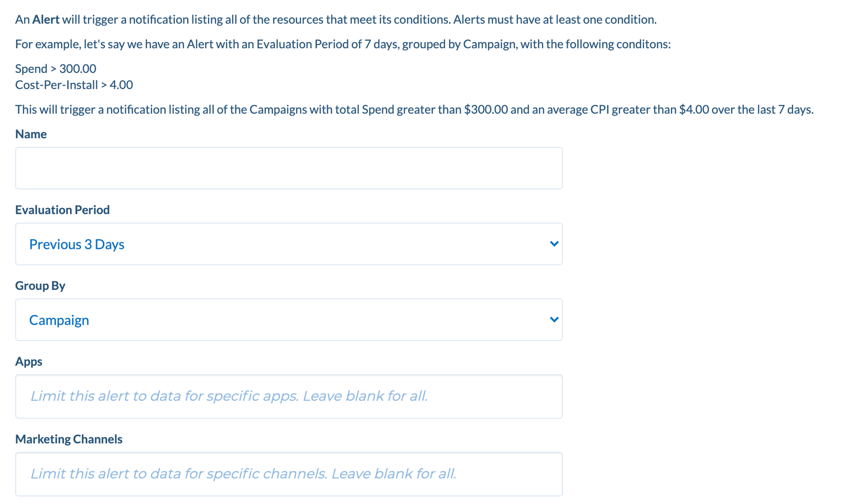Click the 'This will trigger a notification' paragraph
This screenshot has width=851, height=504.
coord(415,110)
